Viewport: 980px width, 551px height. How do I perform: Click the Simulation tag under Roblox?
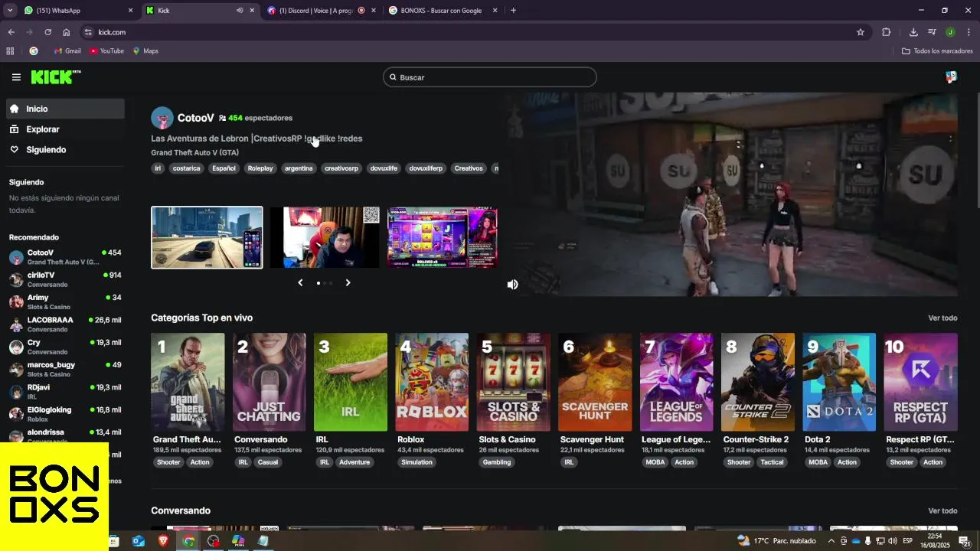click(x=416, y=462)
